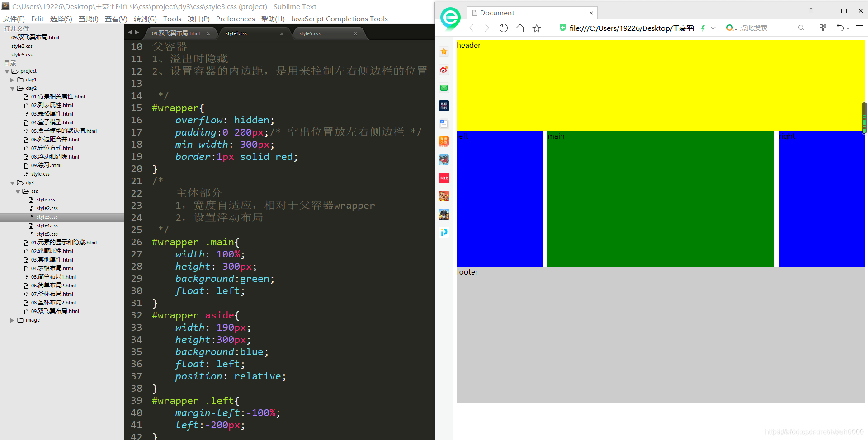Image resolution: width=868 pixels, height=440 pixels.
Task: Click the green security shield icon in address bar
Action: (562, 28)
